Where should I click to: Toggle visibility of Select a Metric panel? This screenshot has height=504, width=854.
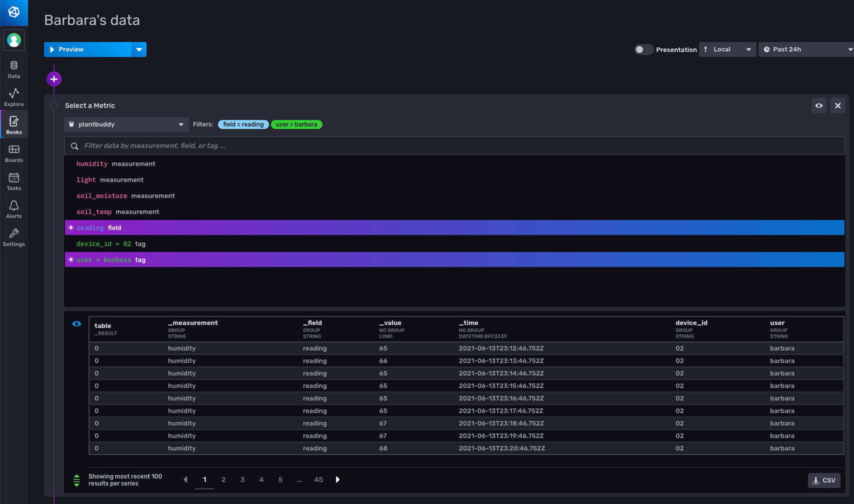(818, 105)
